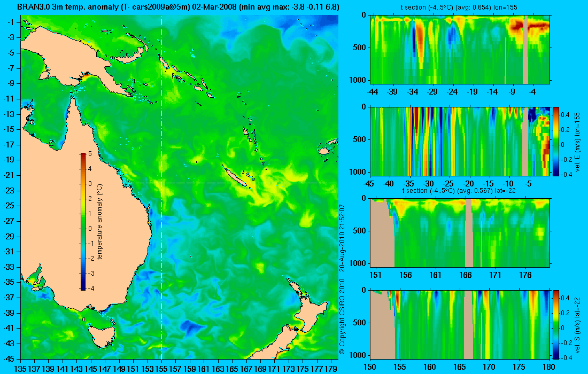Viewport: 588px width, 374px height.
Task: Click the '-13' latitude label on main map
Action: [x=9, y=114]
